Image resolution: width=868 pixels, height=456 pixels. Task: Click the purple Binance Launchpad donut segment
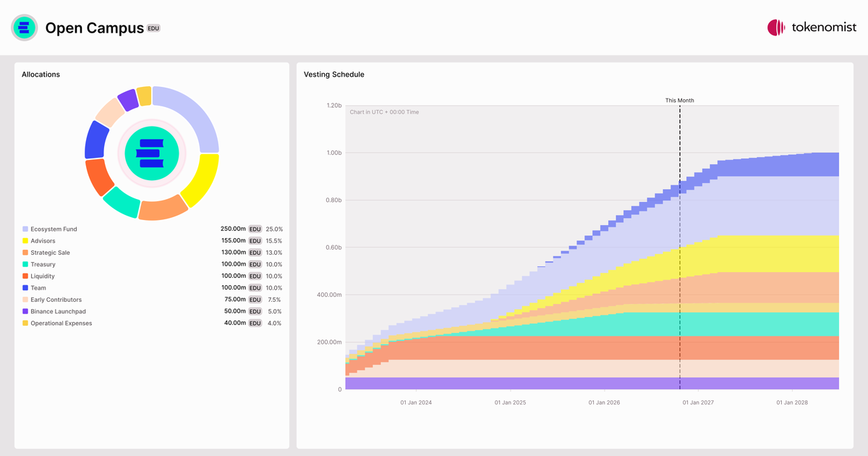[x=127, y=99]
